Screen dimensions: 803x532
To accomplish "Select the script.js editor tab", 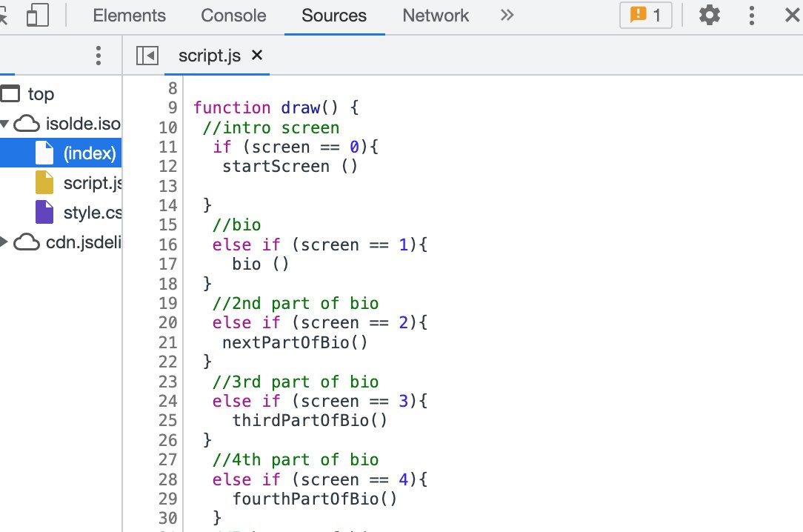I will (x=210, y=56).
